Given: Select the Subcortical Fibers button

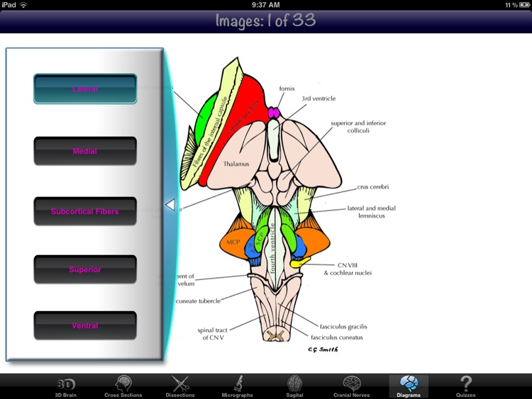Looking at the screenshot, I should click(85, 211).
